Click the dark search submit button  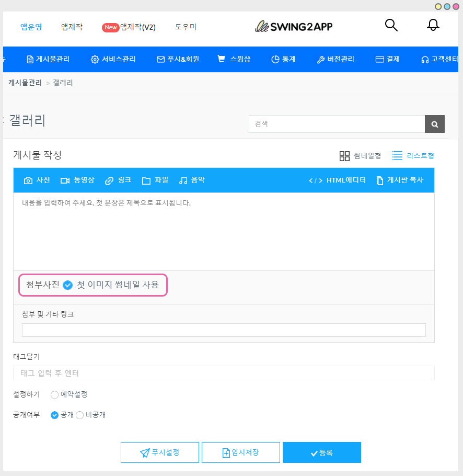(x=434, y=124)
